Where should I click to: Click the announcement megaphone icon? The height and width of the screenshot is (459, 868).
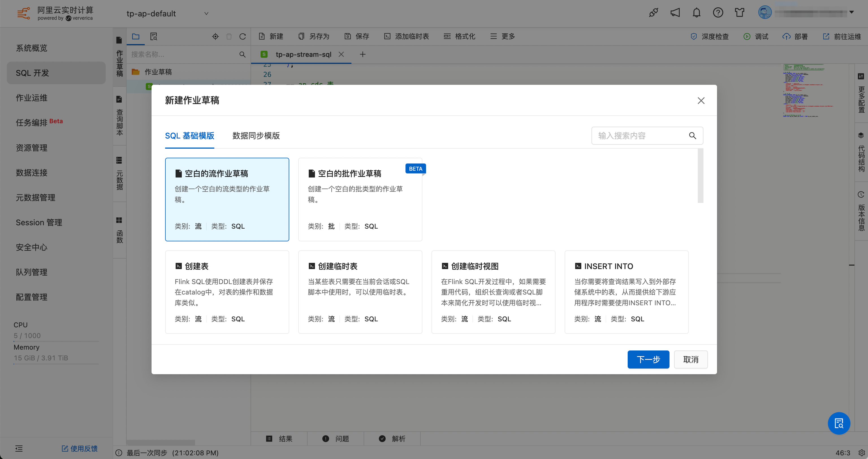tap(675, 13)
